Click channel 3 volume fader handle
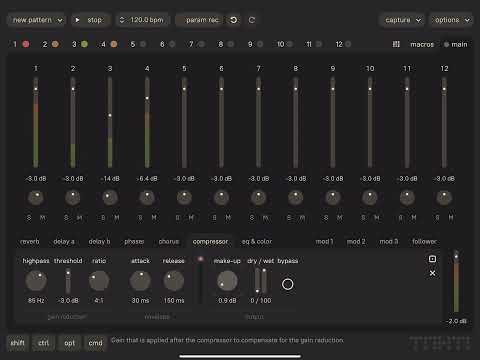This screenshot has width=480, height=360. click(x=110, y=115)
